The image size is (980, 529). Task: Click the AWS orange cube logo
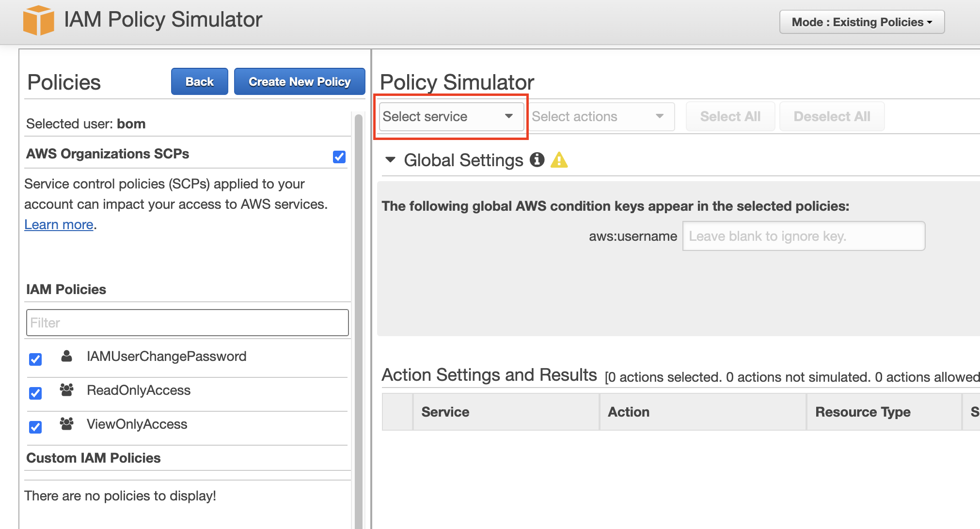(x=38, y=20)
